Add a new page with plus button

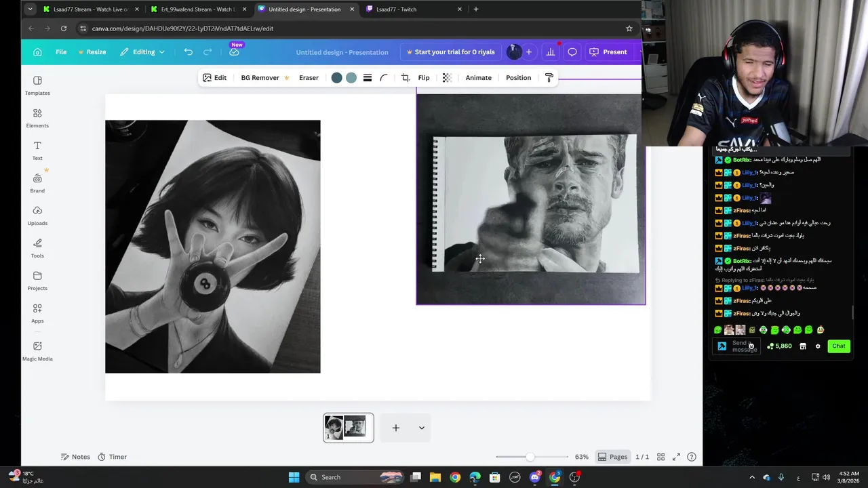click(x=396, y=428)
